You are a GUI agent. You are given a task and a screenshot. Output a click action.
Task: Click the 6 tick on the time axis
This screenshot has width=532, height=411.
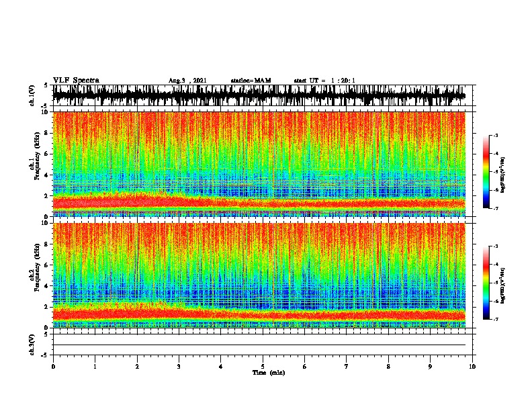tap(305, 367)
